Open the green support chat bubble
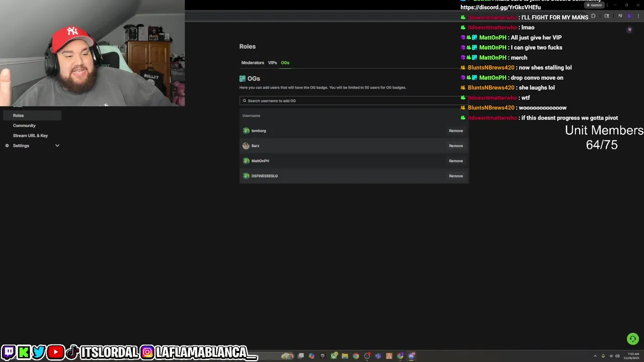Viewport: 644px width, 362px height. click(633, 339)
